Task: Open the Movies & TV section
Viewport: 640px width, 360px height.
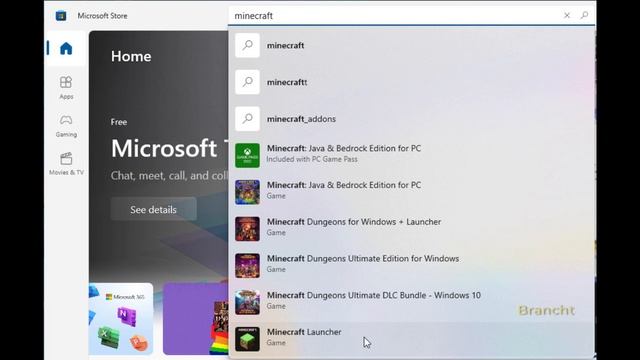Action: click(66, 163)
